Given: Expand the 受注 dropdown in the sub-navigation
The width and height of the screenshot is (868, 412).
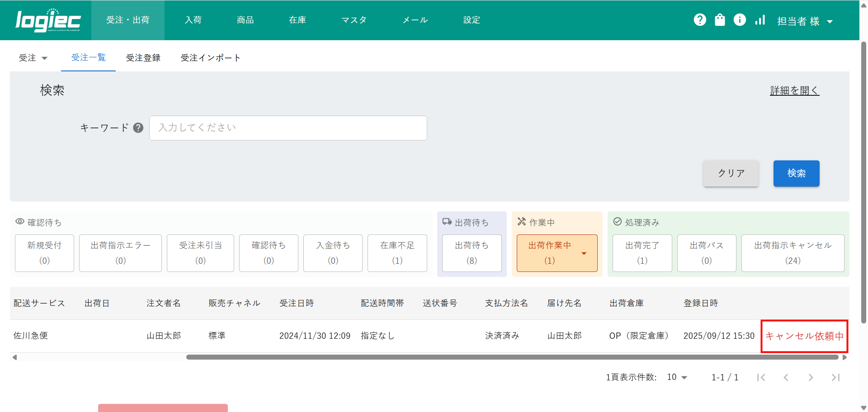Looking at the screenshot, I should point(33,58).
